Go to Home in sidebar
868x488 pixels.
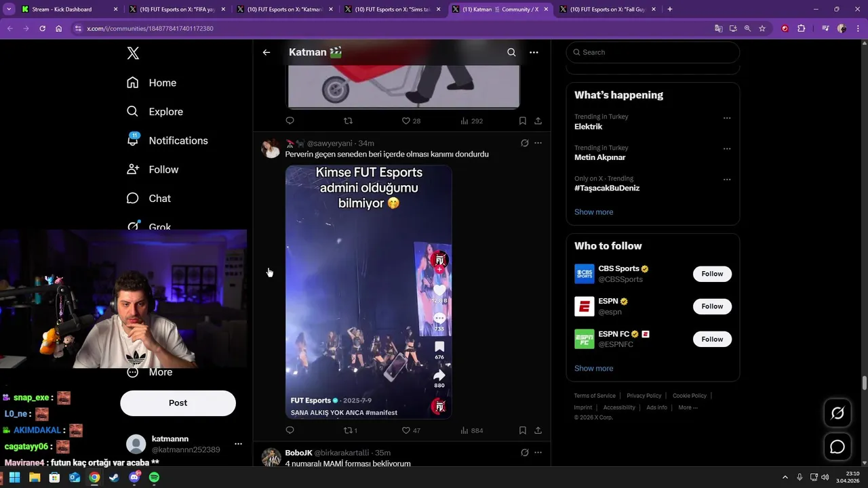(x=151, y=83)
